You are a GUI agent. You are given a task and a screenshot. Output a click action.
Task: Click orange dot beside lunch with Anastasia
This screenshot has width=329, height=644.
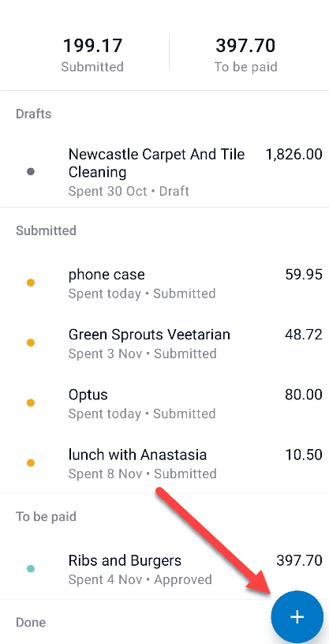tap(31, 462)
